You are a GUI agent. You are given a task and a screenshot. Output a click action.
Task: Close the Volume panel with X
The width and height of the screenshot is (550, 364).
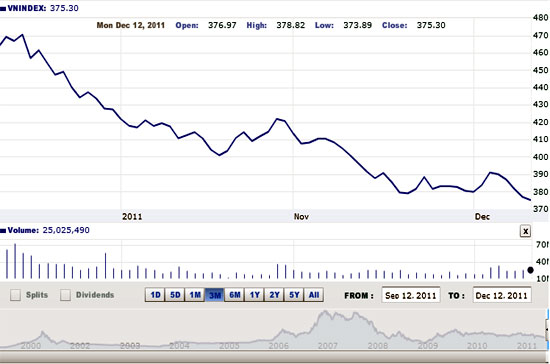coord(525,231)
